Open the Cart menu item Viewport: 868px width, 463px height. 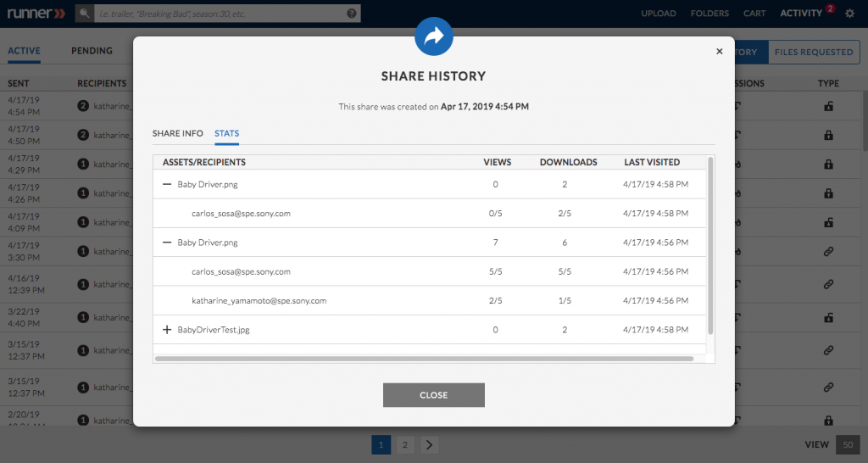(x=754, y=14)
